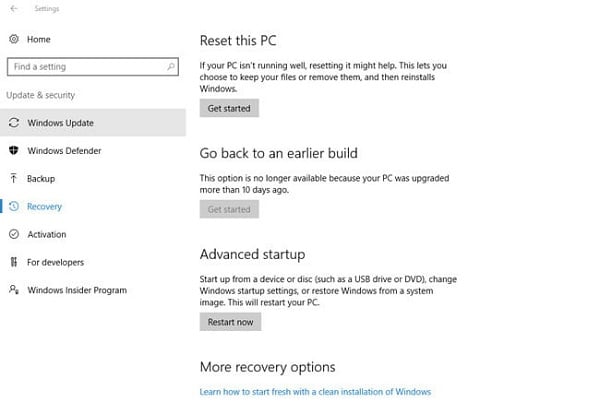The image size is (600, 414).
Task: Click the Windows Defender shield icon
Action: 14,150
